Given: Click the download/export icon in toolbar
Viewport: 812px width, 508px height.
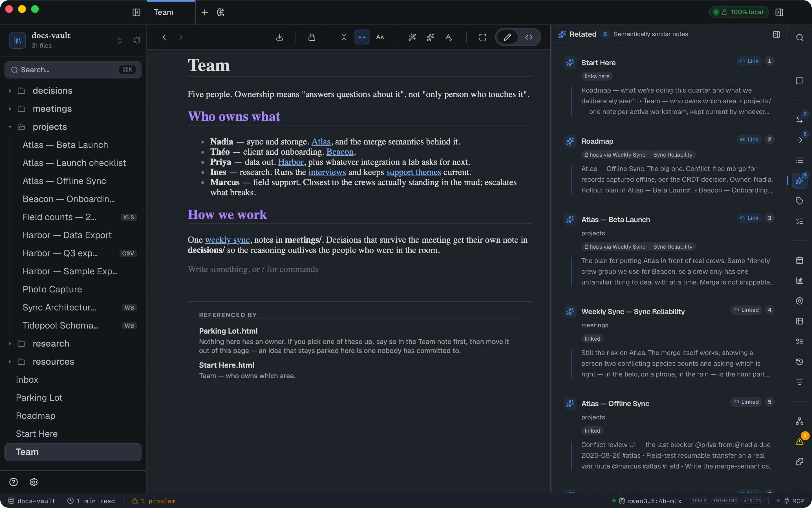Looking at the screenshot, I should [279, 37].
